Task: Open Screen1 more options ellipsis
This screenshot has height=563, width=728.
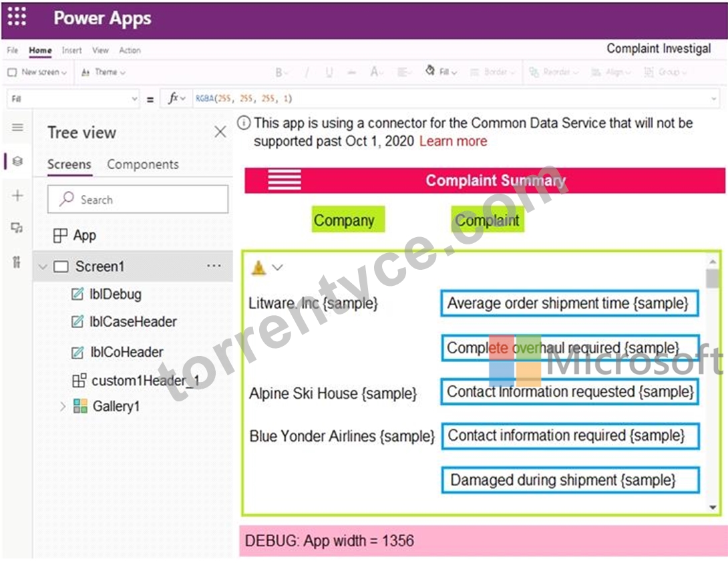Action: tap(214, 266)
